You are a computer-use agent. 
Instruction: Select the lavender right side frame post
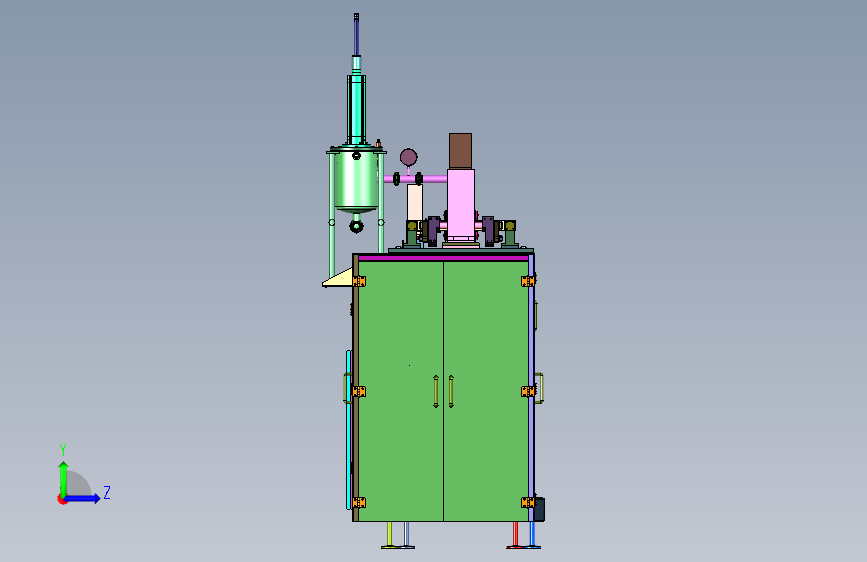(x=531, y=388)
